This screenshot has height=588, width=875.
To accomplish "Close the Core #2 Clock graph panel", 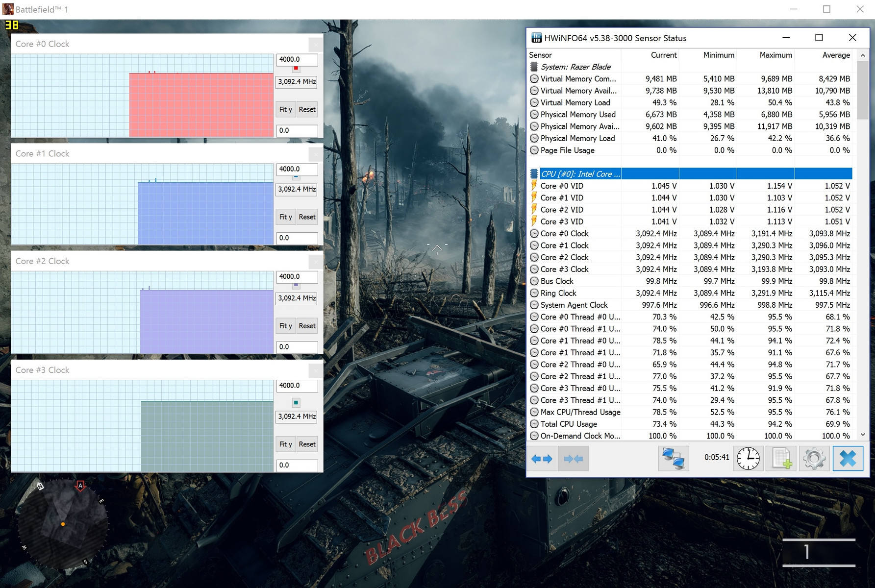I will (316, 261).
